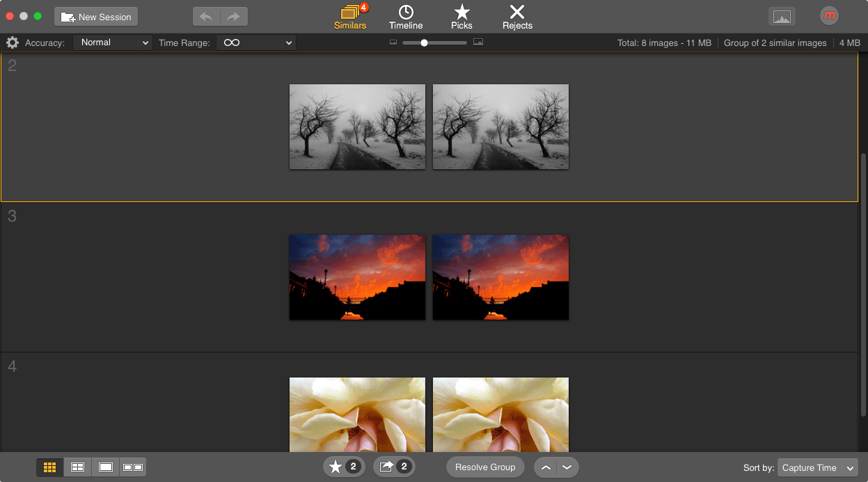Switch to single image view mode

click(x=106, y=467)
